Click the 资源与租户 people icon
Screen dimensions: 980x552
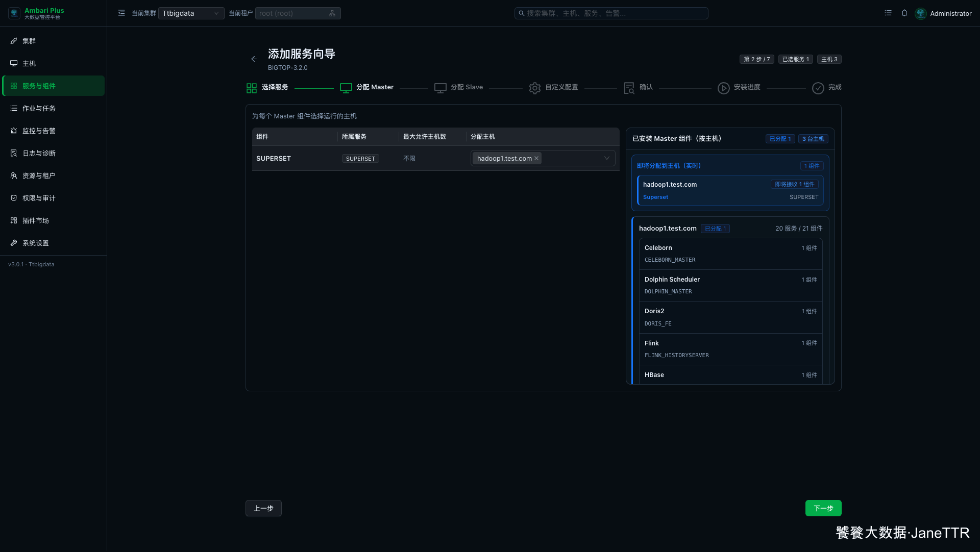pos(14,175)
